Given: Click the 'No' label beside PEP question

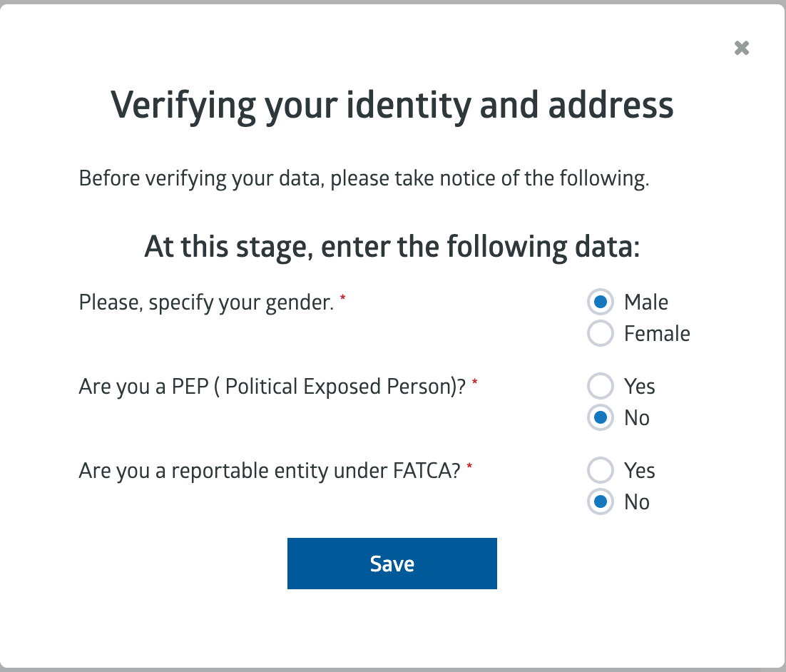Looking at the screenshot, I should [x=637, y=418].
